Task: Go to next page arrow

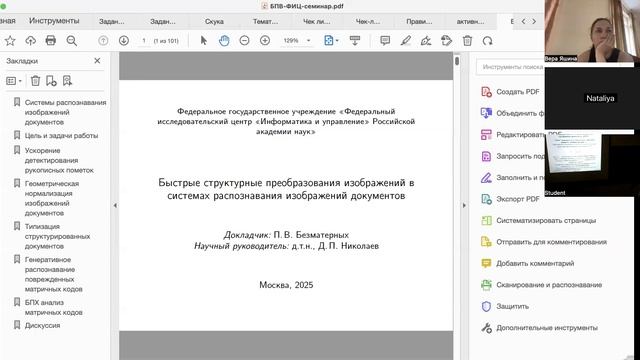Action: click(124, 40)
